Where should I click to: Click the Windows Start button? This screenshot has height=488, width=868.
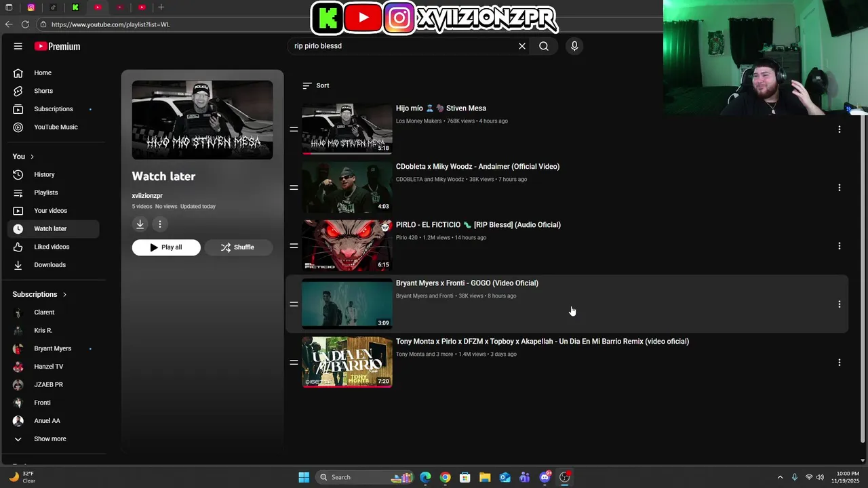(x=304, y=477)
